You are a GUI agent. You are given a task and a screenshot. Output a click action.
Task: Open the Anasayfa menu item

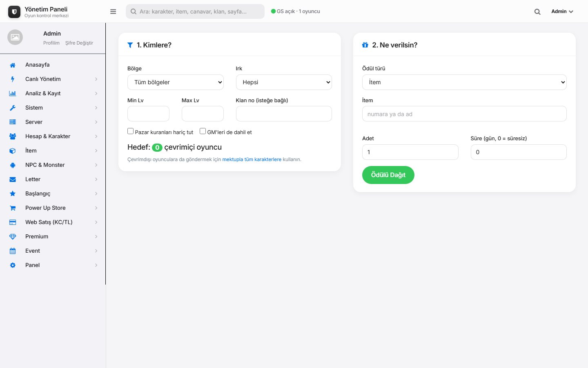click(53, 65)
